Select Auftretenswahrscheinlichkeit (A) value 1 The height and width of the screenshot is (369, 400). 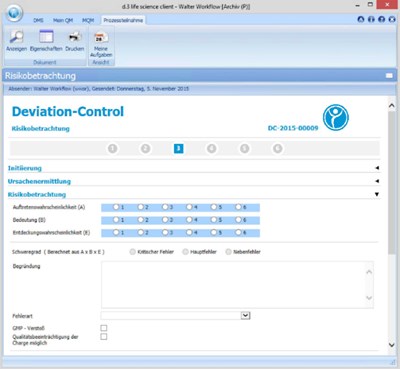(x=116, y=207)
